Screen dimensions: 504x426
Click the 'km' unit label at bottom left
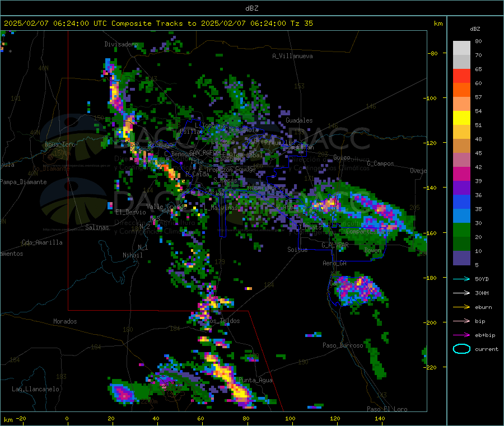pos(8,420)
